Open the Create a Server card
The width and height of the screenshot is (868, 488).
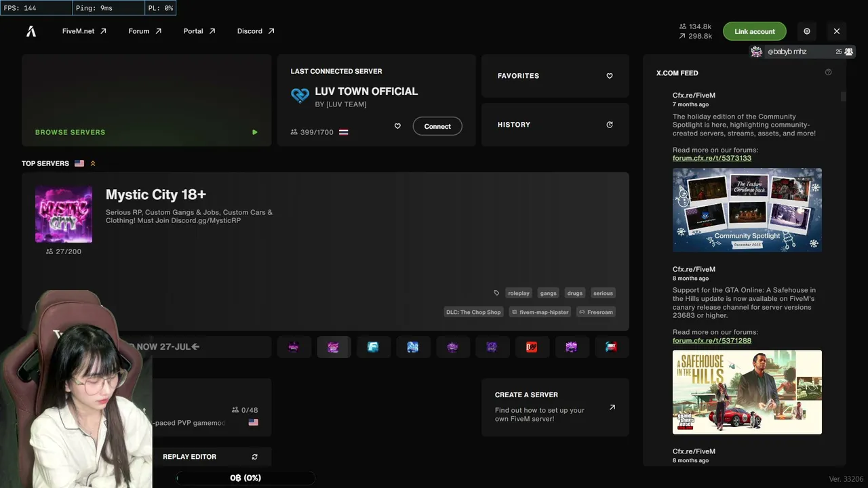pyautogui.click(x=555, y=407)
